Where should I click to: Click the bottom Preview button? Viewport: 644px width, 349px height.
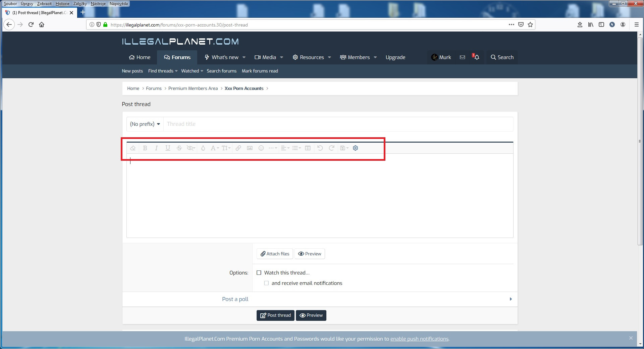pos(311,315)
